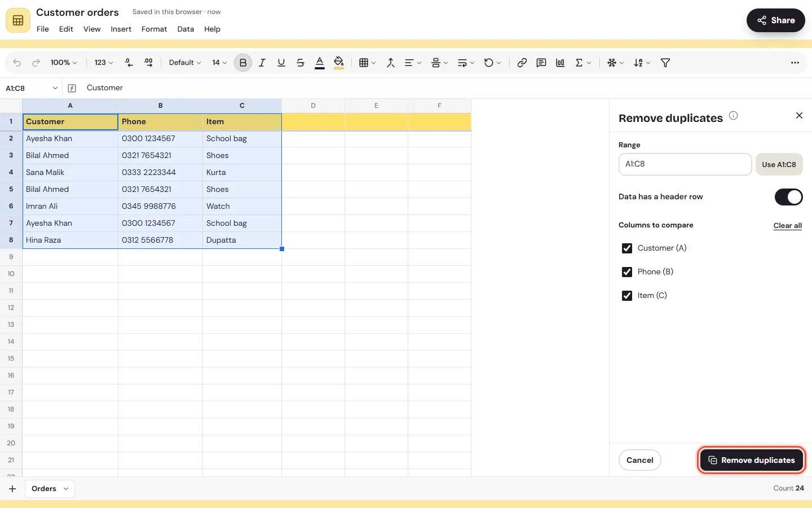Click the filter funnel icon
The height and width of the screenshot is (508, 812).
[x=665, y=63]
